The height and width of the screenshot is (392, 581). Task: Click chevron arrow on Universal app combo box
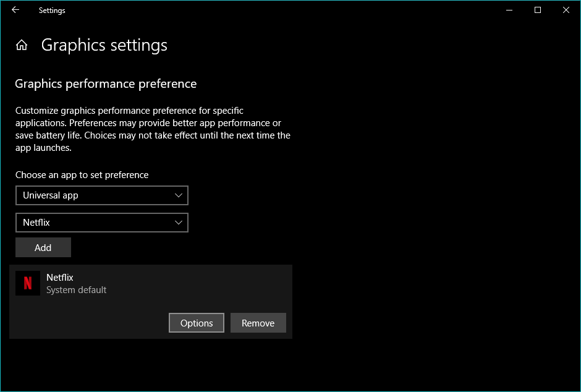(179, 195)
